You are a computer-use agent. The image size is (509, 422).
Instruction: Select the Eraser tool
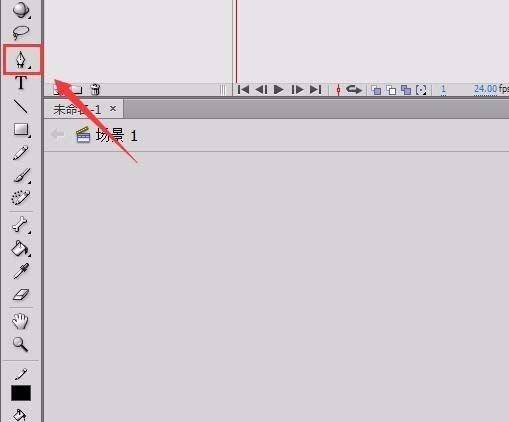[21, 294]
